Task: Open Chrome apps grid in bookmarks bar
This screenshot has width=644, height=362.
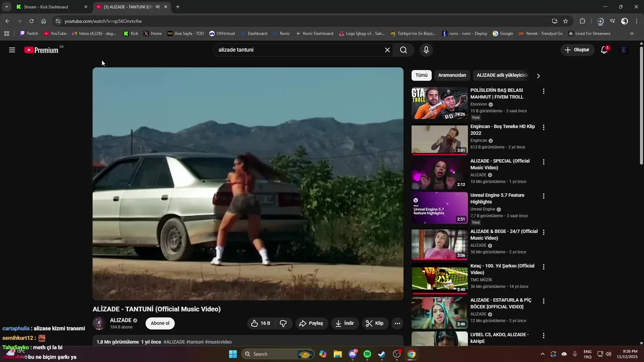Action: (x=7, y=34)
